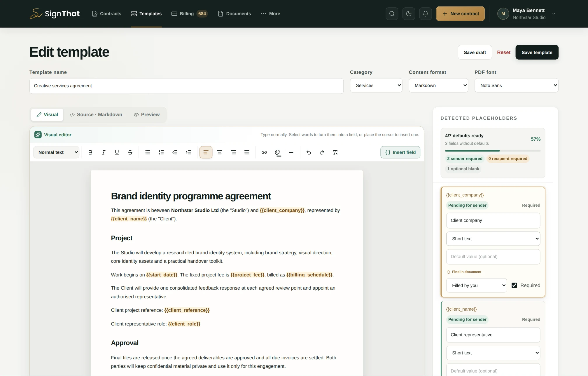Insert a bulleted list
Image resolution: width=588 pixels, height=376 pixels.
pos(148,152)
